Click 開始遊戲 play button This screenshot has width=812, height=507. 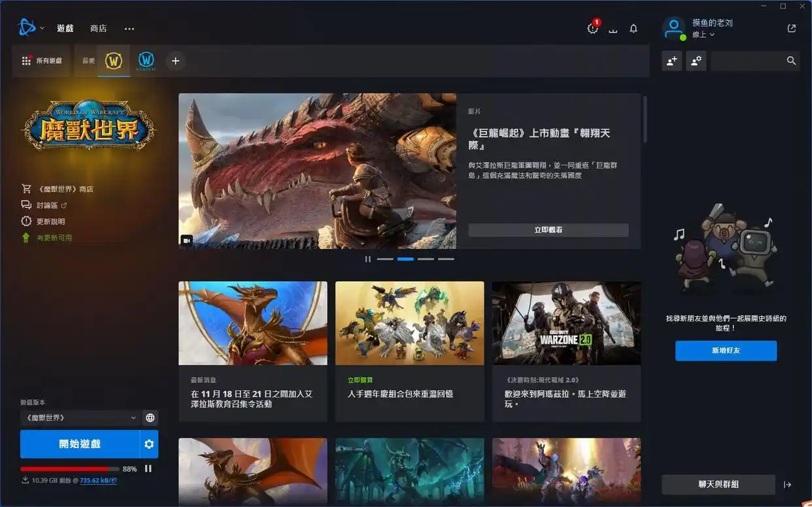(x=80, y=444)
